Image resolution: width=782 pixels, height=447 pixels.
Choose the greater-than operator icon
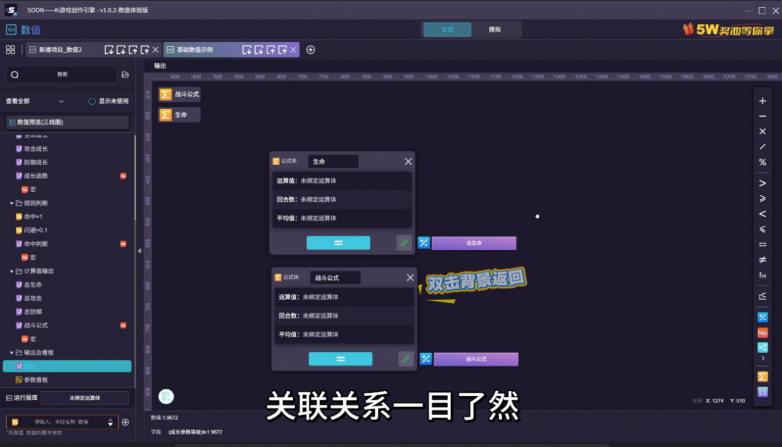pos(762,183)
